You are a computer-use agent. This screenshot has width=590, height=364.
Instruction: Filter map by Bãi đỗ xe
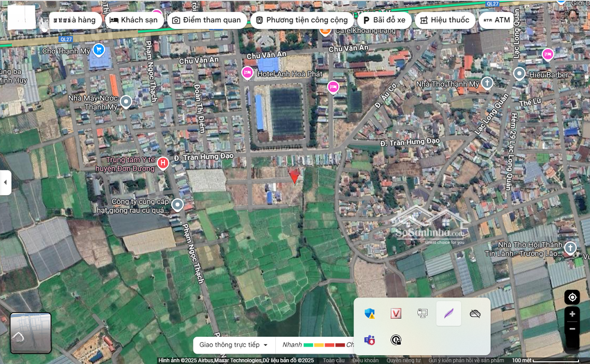384,20
